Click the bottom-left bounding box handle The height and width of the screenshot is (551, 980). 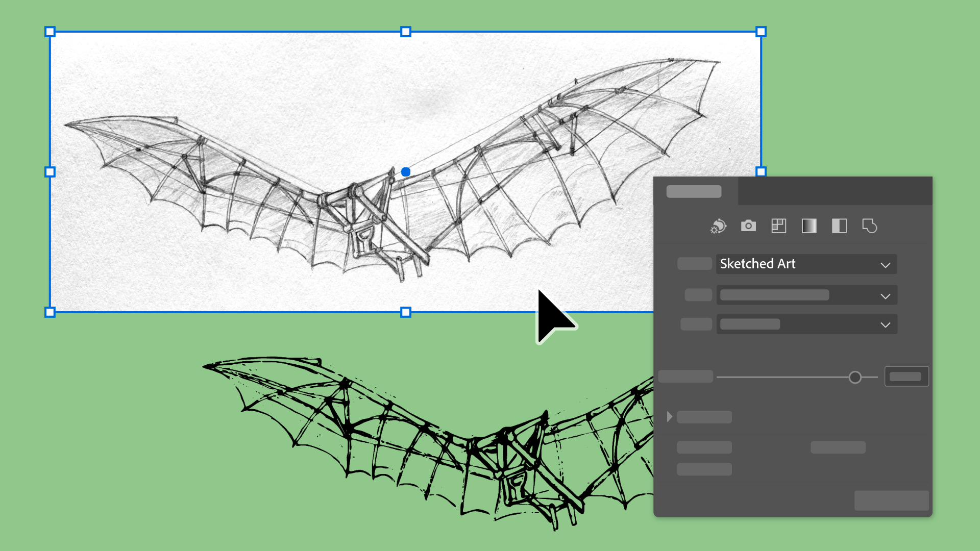(50, 312)
